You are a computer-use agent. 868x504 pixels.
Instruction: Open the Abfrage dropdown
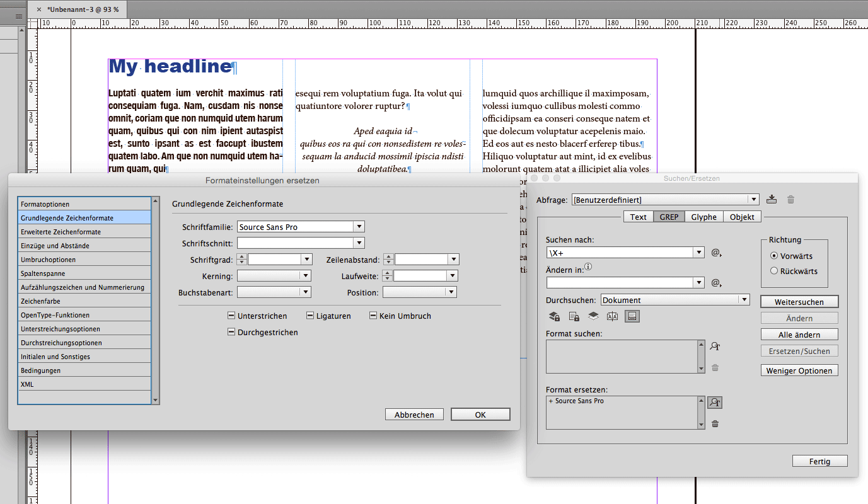(x=754, y=198)
